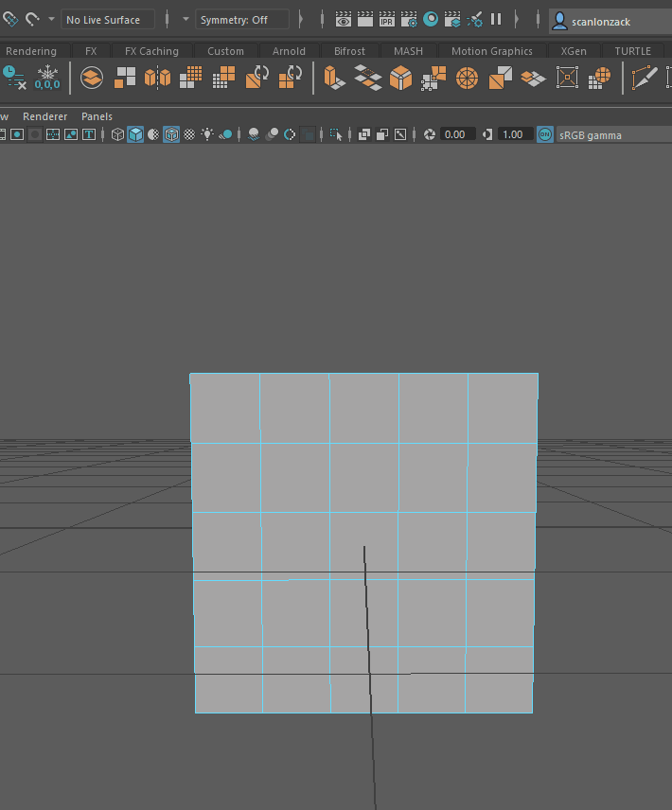Click the round layered-planes shelf icon
This screenshot has height=810, width=672.
point(92,78)
